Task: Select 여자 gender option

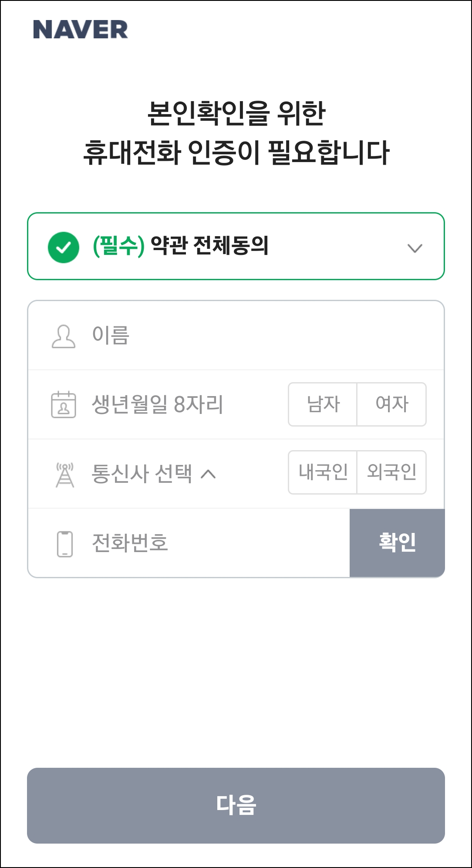Action: coord(391,404)
